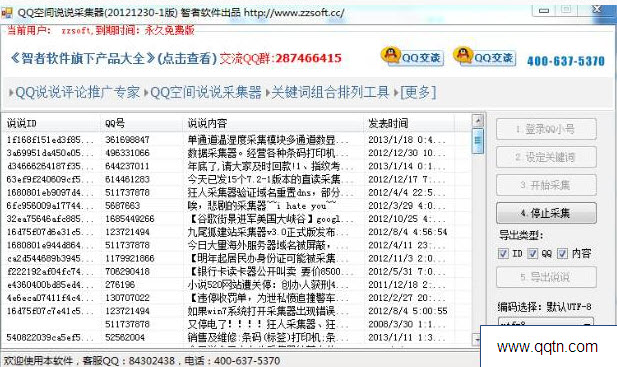The width and height of the screenshot is (617, 367).
Task: Open the first QQ交谈 penguin chat button
Action: (412, 57)
